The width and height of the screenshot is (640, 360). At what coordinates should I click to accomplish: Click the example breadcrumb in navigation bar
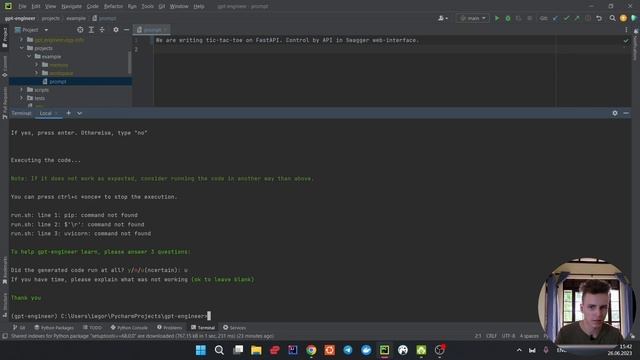point(76,18)
